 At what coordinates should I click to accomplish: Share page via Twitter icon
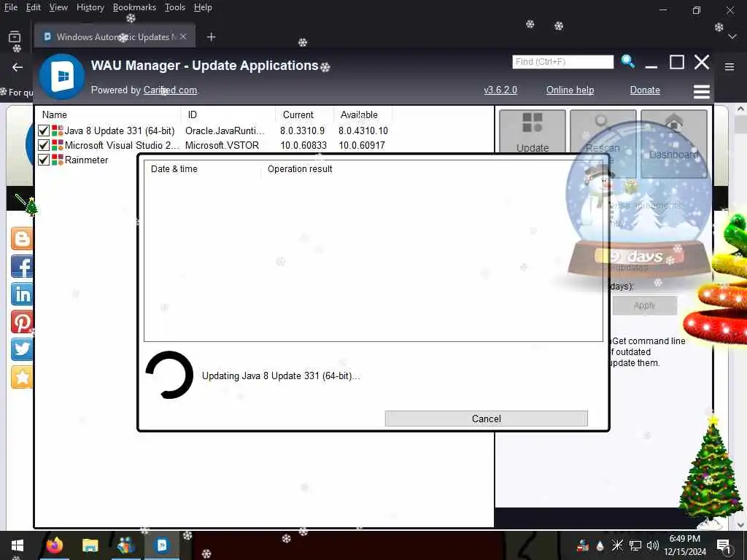pyautogui.click(x=21, y=350)
